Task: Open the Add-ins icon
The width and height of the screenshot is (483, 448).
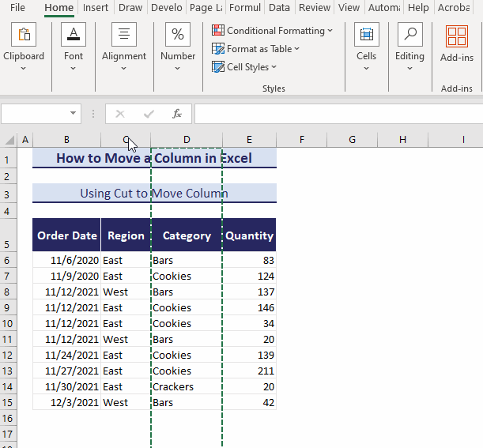Action: [x=457, y=36]
